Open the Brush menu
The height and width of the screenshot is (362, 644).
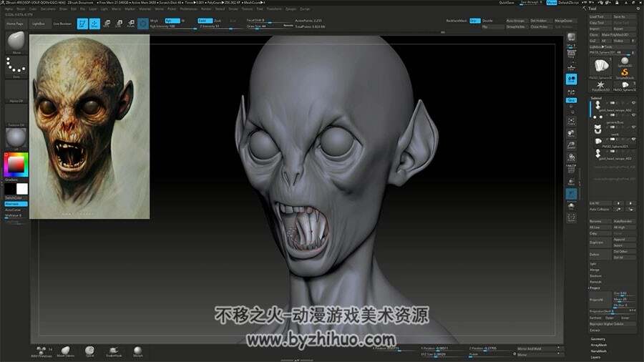21,9
